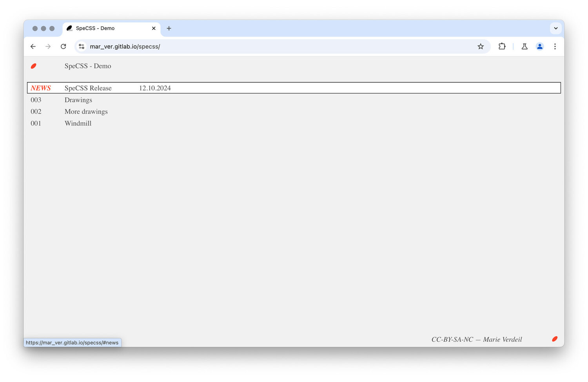588x382 pixels.
Task: Open the site information icon in address bar
Action: pos(81,46)
